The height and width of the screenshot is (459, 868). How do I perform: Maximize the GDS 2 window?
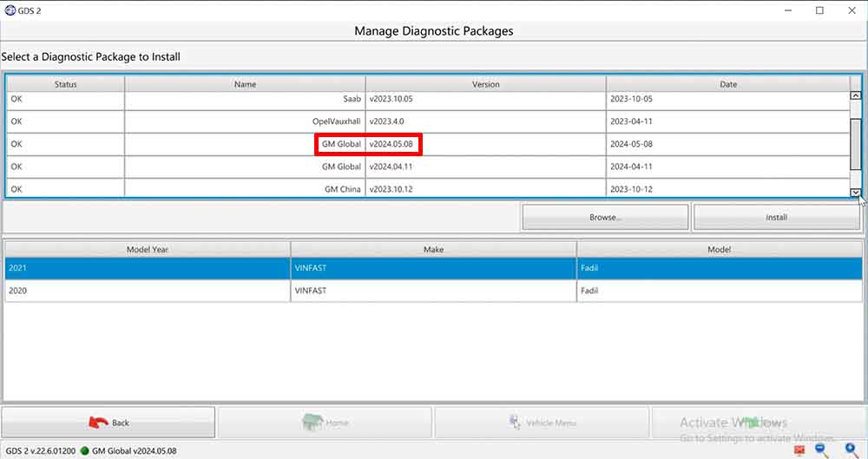(x=820, y=10)
